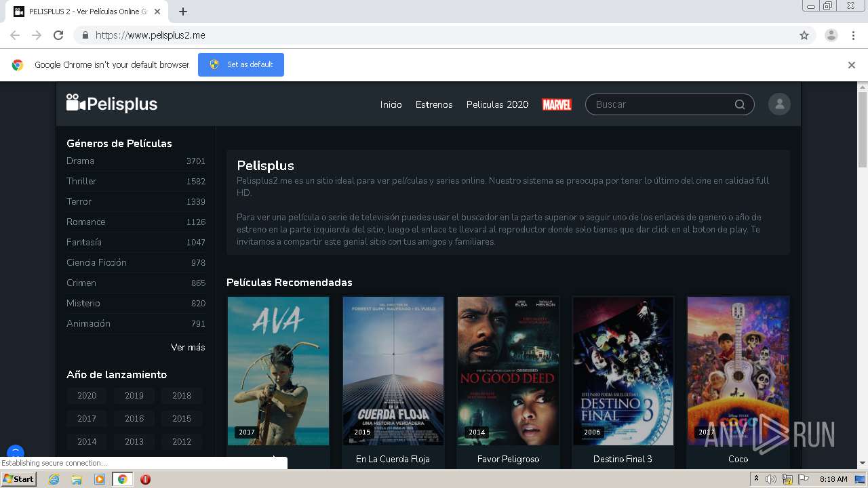Viewport: 868px width, 488px height.
Task: Bookmark this page with star icon
Action: pyautogui.click(x=804, y=35)
